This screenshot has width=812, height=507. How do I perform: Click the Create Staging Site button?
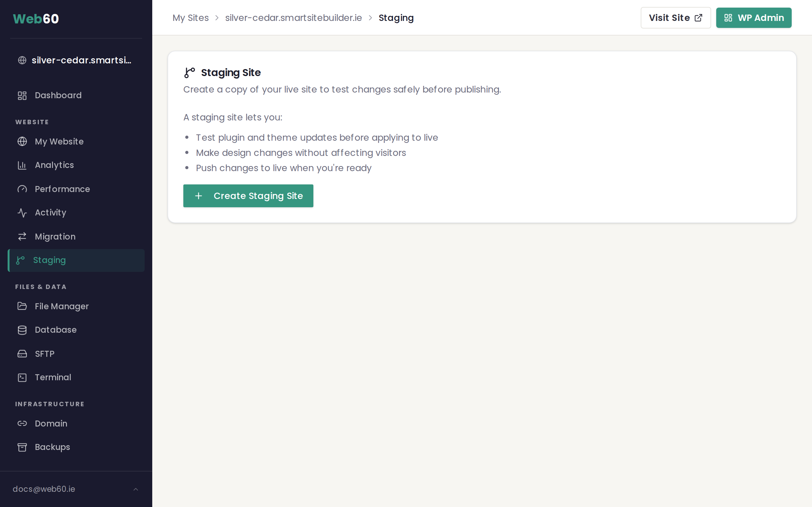pos(248,196)
